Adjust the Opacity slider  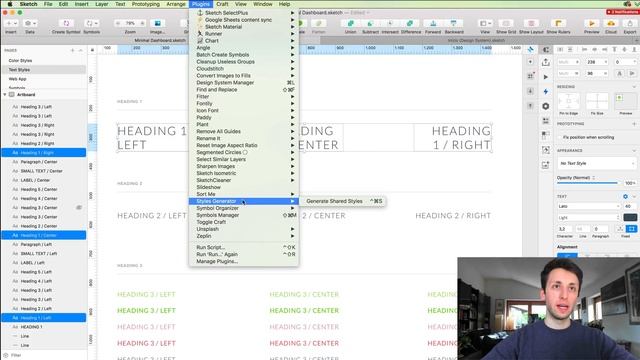588,183
